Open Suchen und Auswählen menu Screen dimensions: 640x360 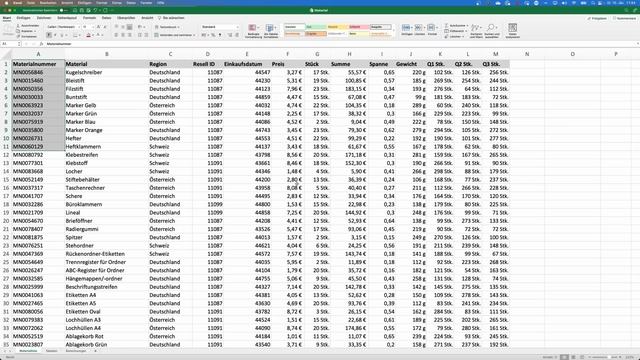point(491,31)
